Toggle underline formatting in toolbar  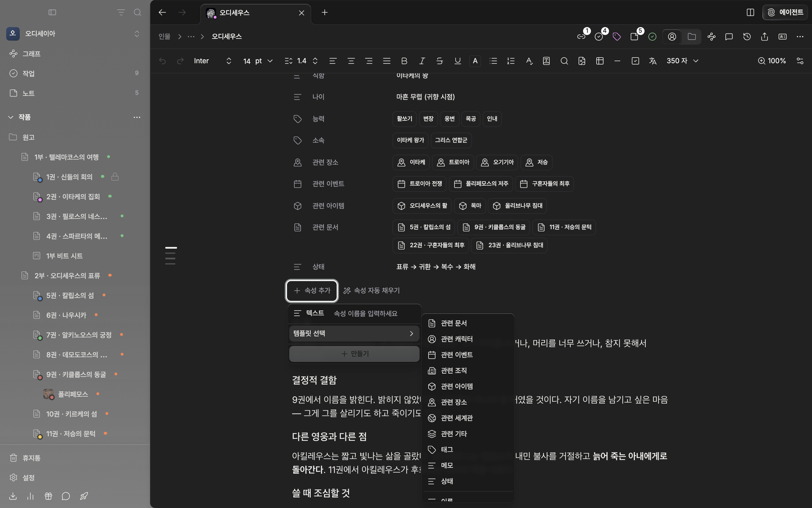[457, 61]
